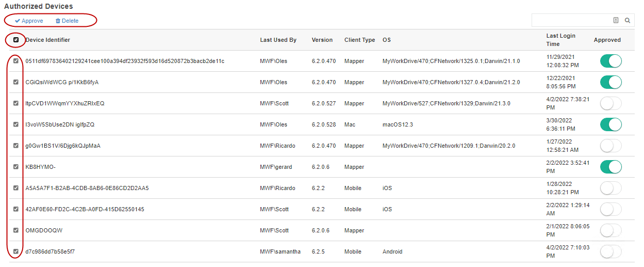Sort by the Last Used By column
Viewport: 644px width, 267px height.
pyautogui.click(x=278, y=40)
